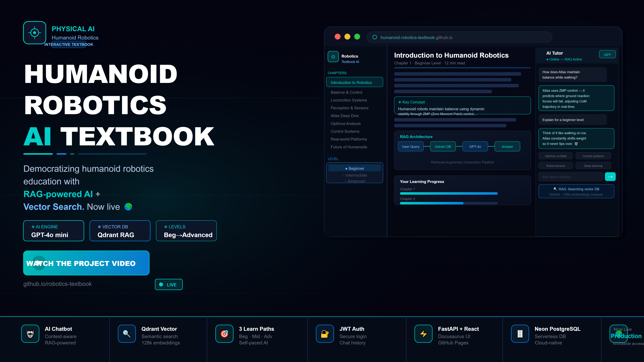
Task: Click the Chapter 2 progress bar
Action: pyautogui.click(x=449, y=203)
